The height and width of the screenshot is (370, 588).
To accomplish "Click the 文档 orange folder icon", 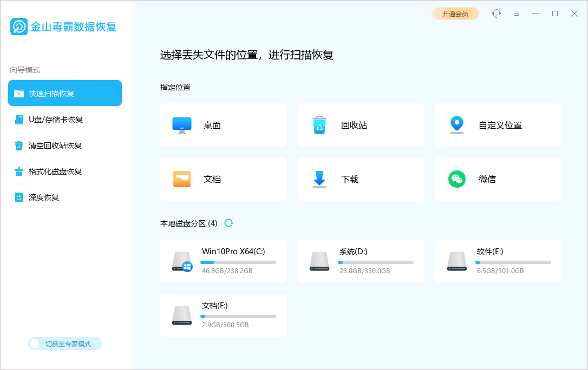I will pyautogui.click(x=182, y=179).
